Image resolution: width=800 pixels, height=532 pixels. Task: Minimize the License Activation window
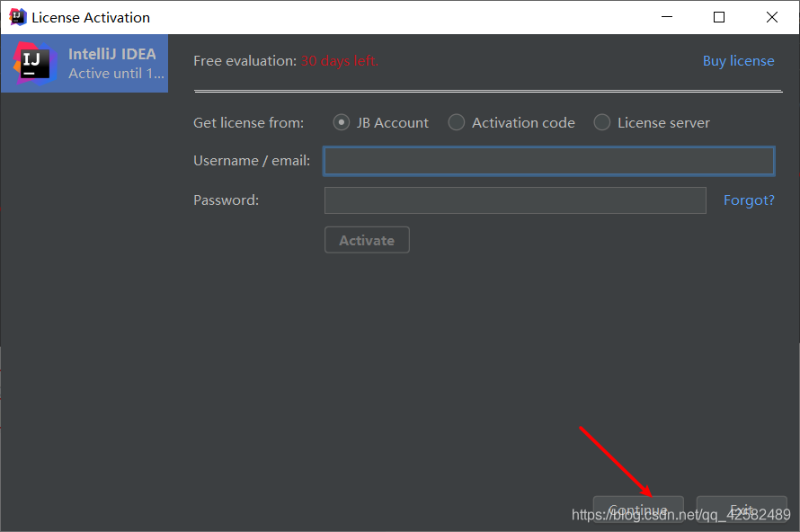point(667,17)
